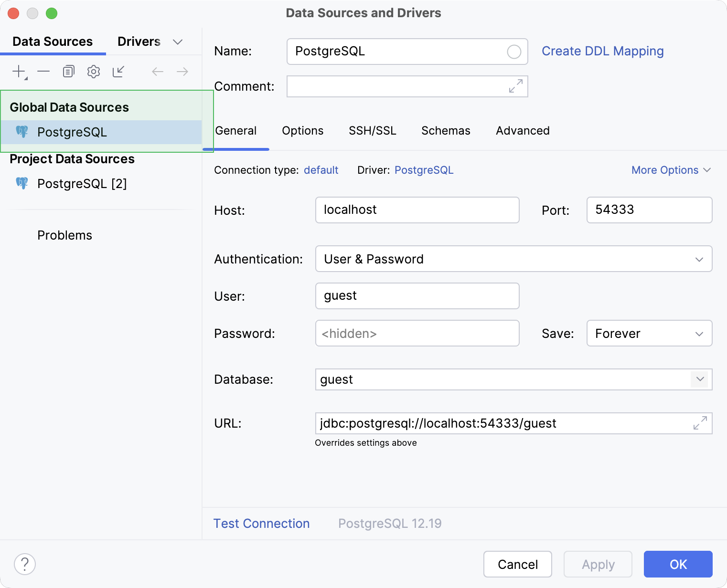Duplicate the selected data source
The image size is (727, 588).
click(68, 71)
